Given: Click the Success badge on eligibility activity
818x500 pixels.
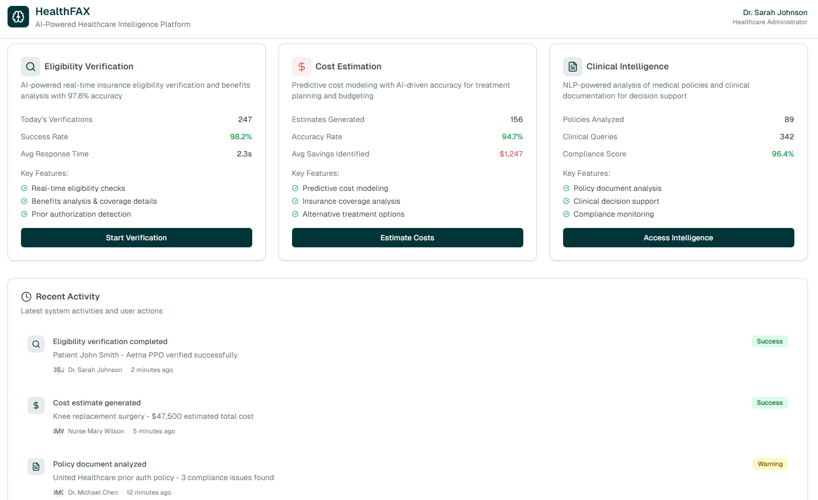Looking at the screenshot, I should pos(769,341).
